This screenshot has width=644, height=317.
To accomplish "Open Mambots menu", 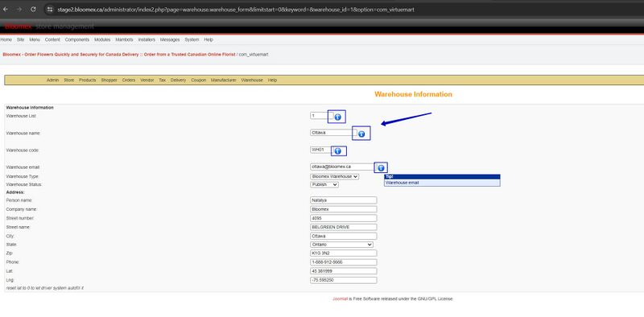I will (125, 40).
